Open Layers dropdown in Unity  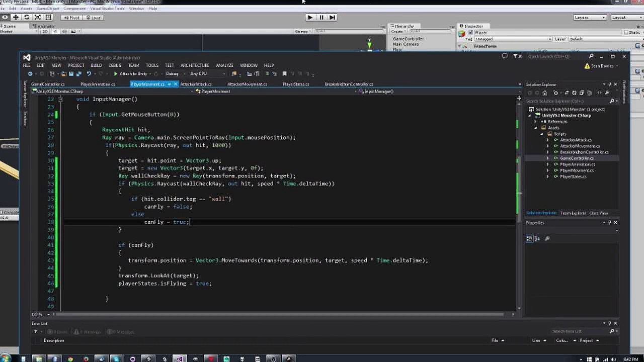590,17
